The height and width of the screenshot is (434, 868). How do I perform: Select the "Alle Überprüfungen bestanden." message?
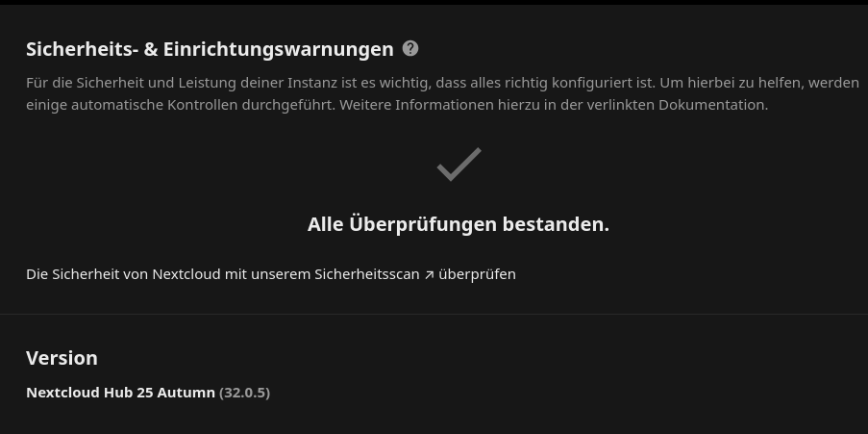[x=459, y=224]
